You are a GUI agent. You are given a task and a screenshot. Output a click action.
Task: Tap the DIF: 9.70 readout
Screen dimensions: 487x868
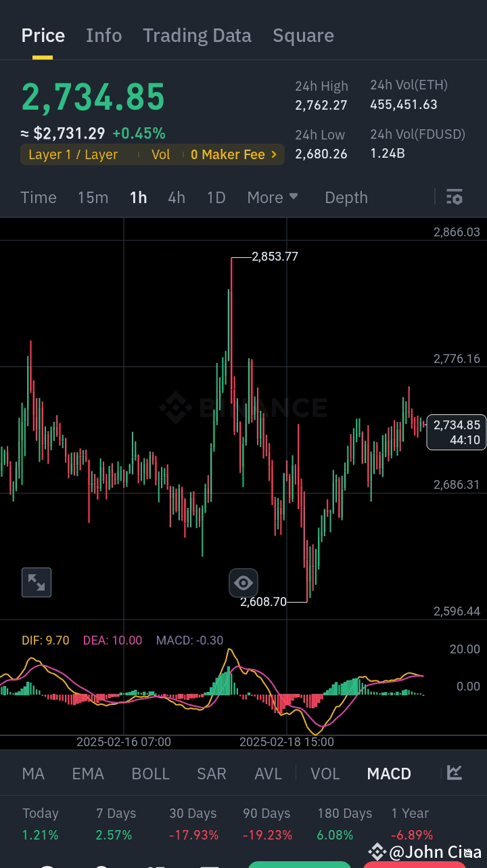[x=45, y=640]
